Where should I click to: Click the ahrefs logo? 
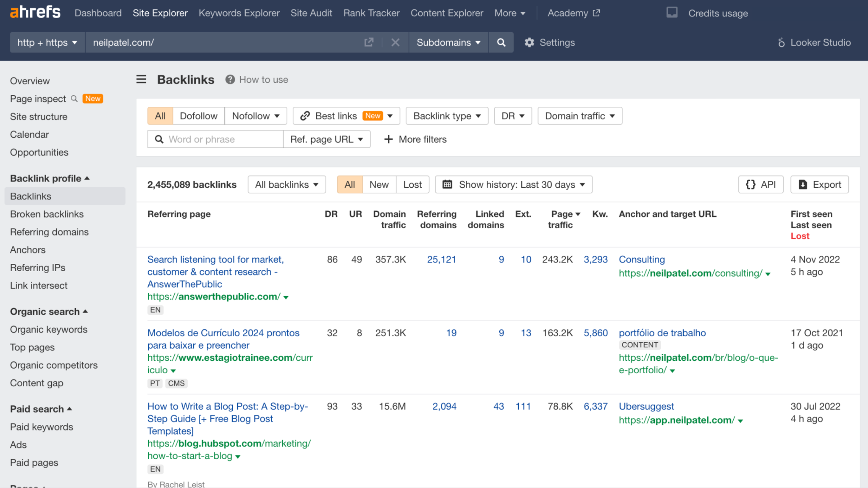pyautogui.click(x=35, y=12)
